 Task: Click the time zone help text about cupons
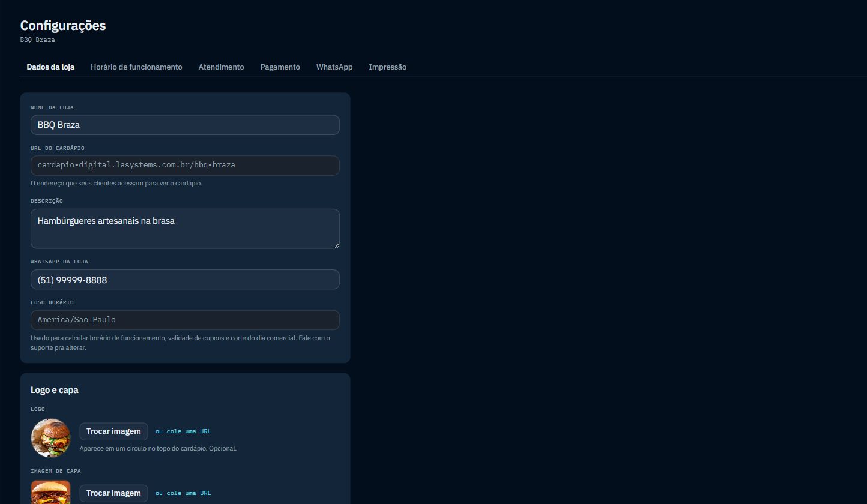pyautogui.click(x=181, y=343)
